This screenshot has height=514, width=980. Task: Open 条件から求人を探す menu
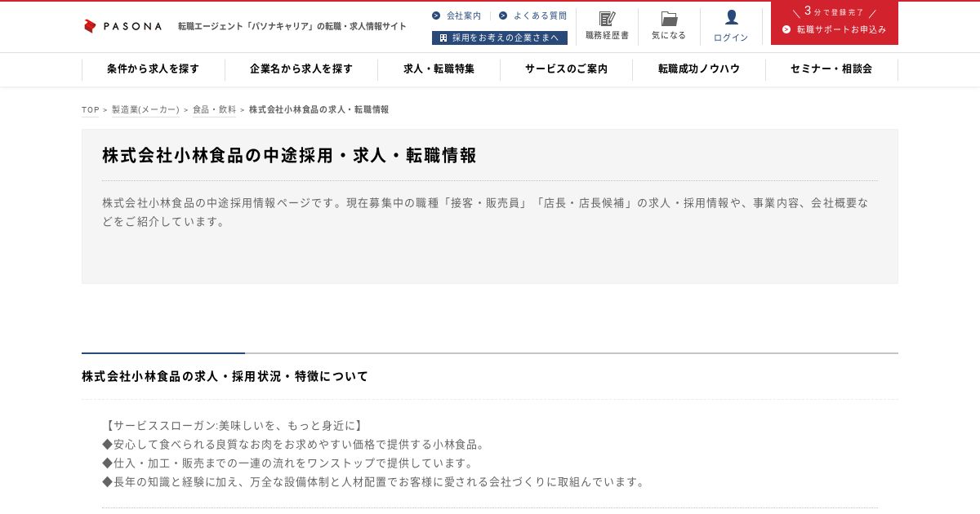(154, 69)
